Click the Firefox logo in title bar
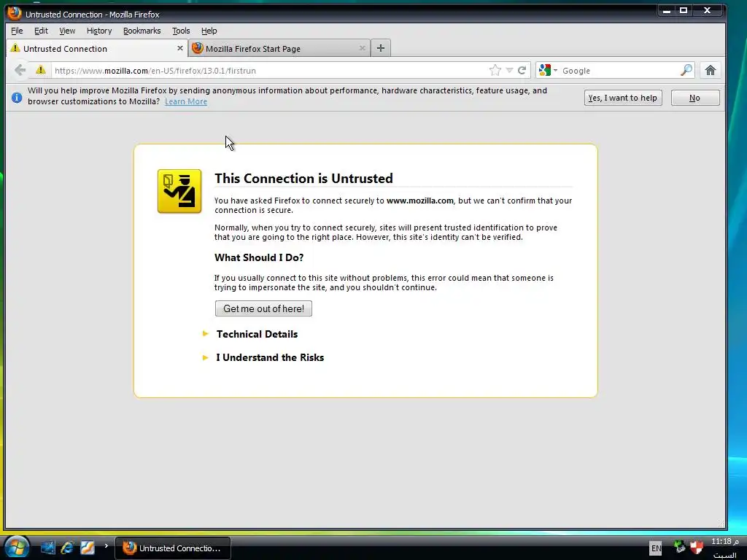Viewport: 747px width, 560px height. click(15, 13)
